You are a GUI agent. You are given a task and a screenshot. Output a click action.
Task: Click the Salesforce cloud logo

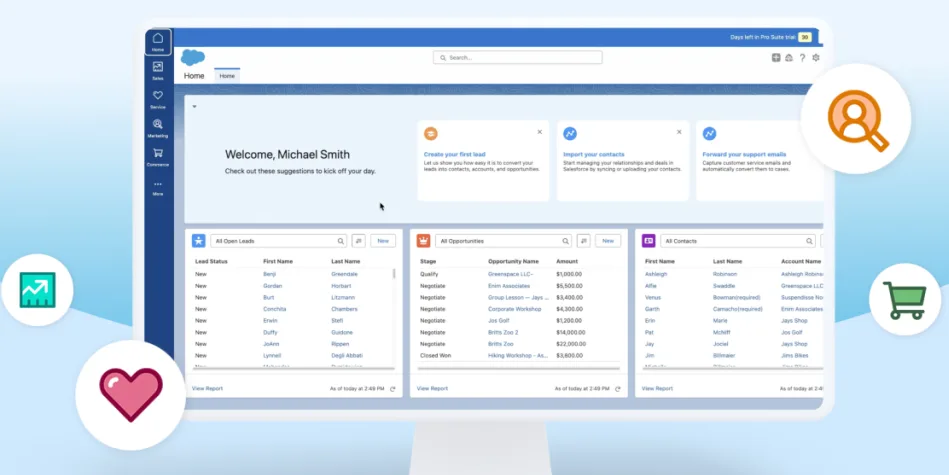(193, 57)
